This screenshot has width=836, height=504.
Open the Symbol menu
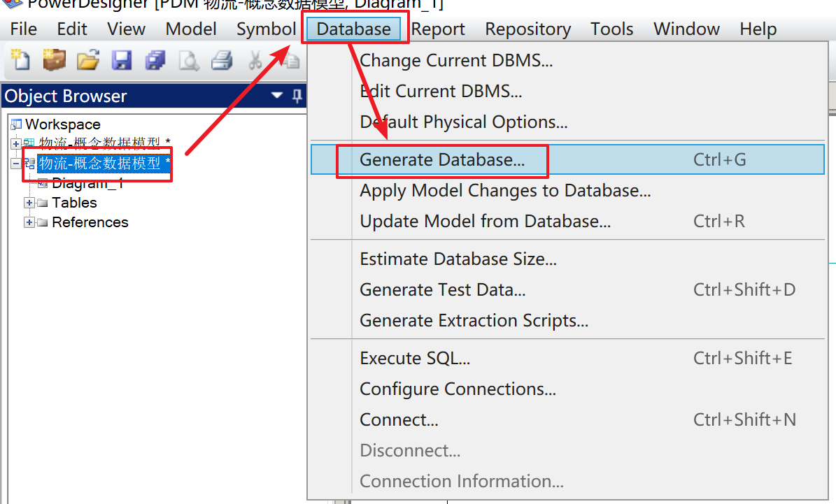[266, 29]
